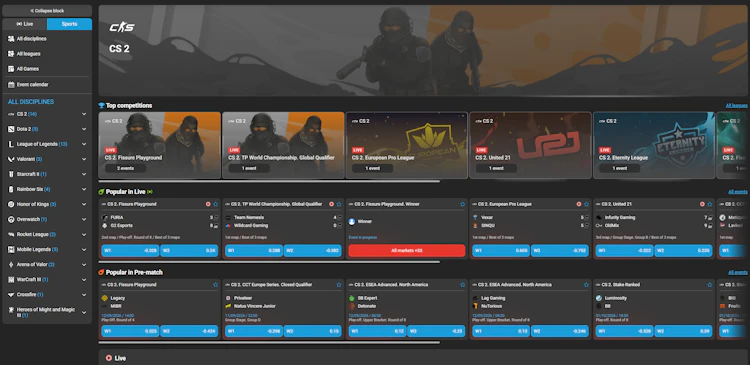This screenshot has width=750, height=365.
Task: Favorite the CCT Europe Series pre-match
Action: click(x=339, y=285)
